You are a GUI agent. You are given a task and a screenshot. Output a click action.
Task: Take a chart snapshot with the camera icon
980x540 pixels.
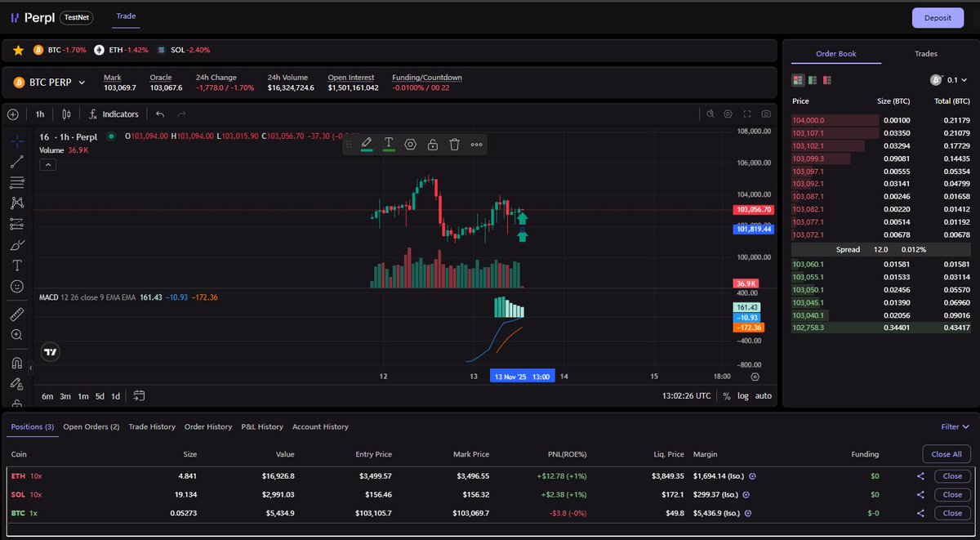click(766, 114)
